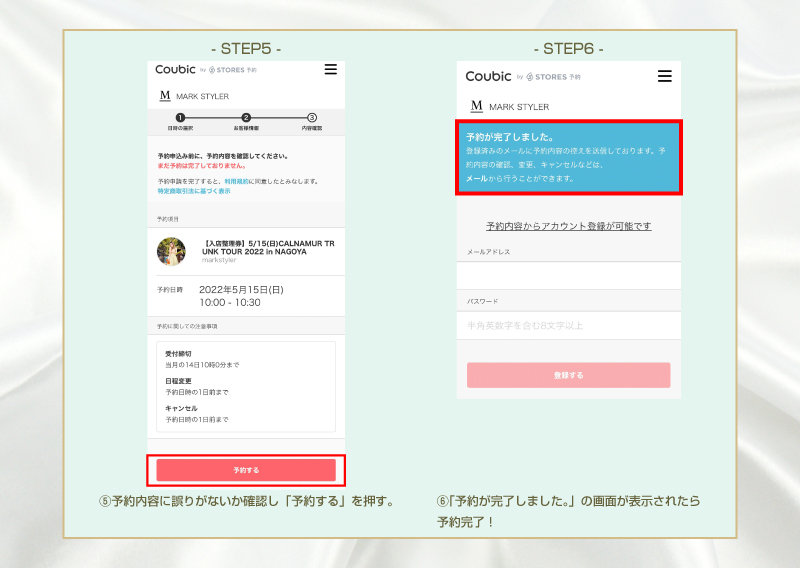Click the メール link in blue completion banner
The image size is (800, 568).
tap(476, 178)
